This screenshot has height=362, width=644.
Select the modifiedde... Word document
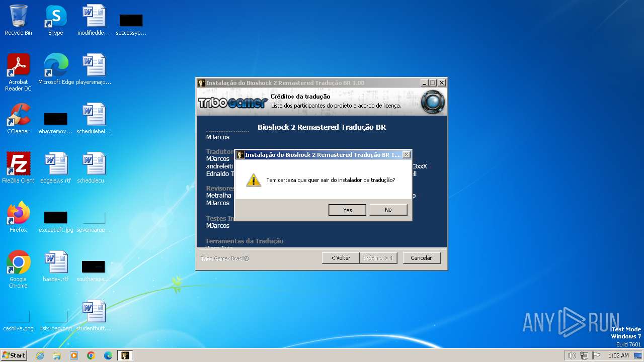(94, 21)
